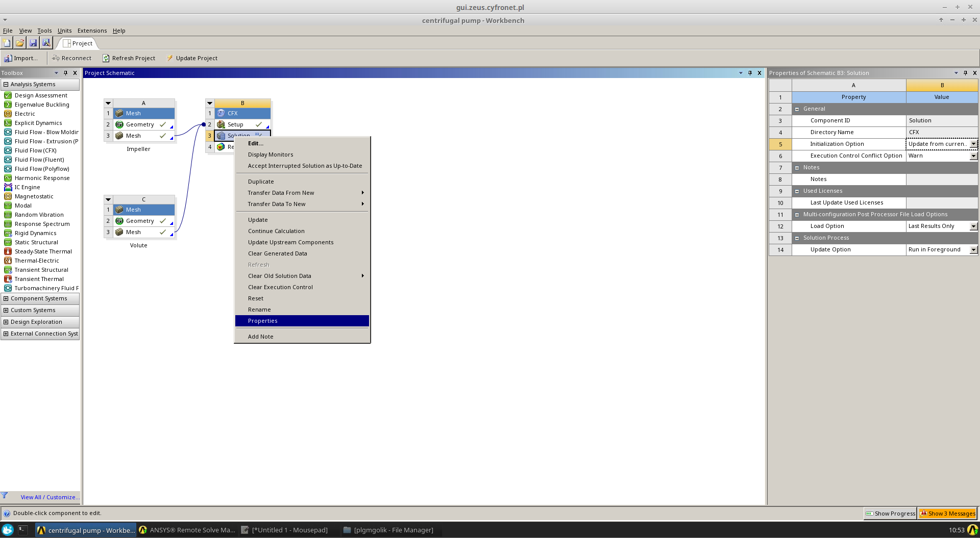Open the Initialization Option dropdown
The image size is (980, 538).
[973, 144]
